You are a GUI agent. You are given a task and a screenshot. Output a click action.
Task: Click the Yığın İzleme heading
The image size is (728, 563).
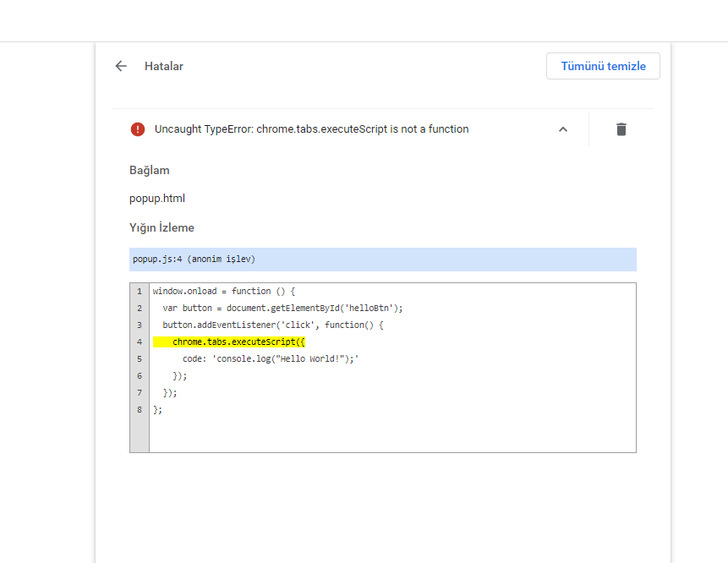pyautogui.click(x=161, y=227)
